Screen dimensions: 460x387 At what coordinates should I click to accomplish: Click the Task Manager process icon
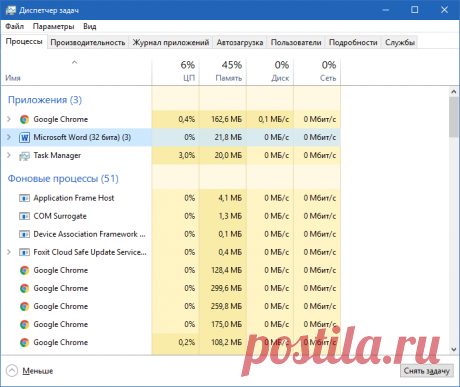pyautogui.click(x=24, y=156)
